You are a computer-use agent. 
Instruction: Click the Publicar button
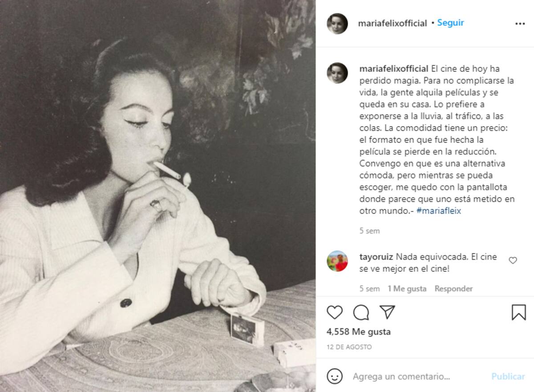[x=508, y=376]
